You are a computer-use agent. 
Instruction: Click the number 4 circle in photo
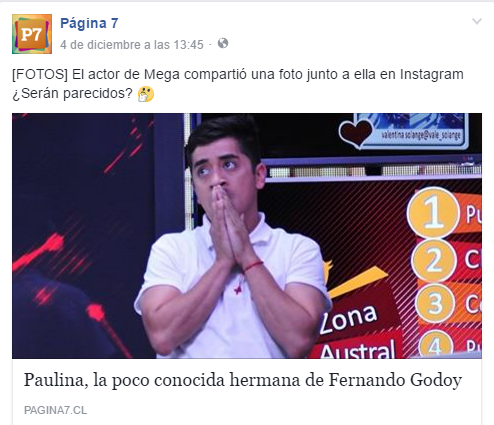click(435, 344)
